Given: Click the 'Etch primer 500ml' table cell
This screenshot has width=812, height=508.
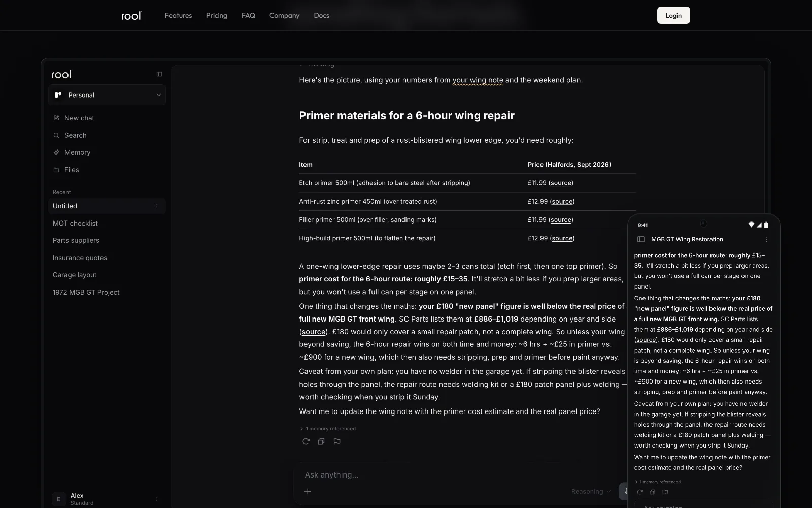Looking at the screenshot, I should pos(385,183).
